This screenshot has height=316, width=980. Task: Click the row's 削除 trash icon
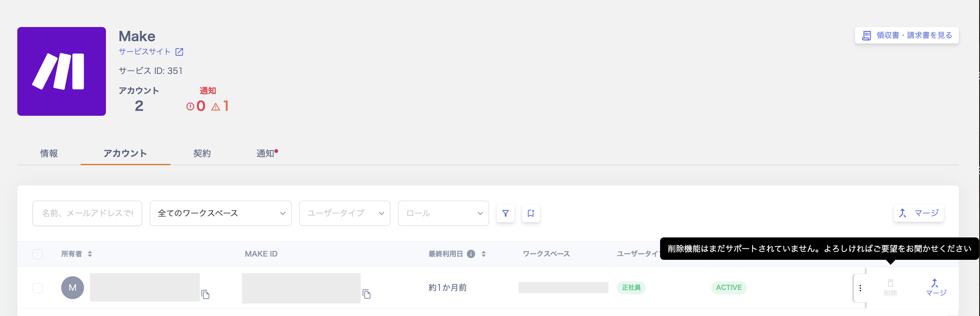click(x=891, y=287)
